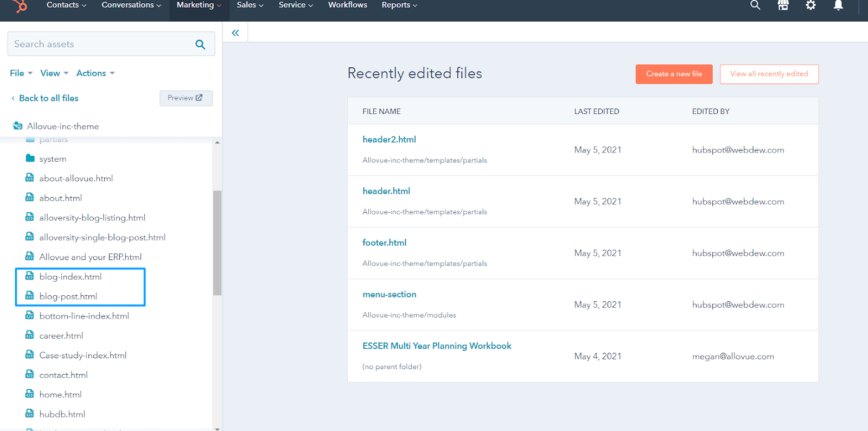Image resolution: width=868 pixels, height=431 pixels.
Task: Open the notifications bell icon
Action: [838, 5]
